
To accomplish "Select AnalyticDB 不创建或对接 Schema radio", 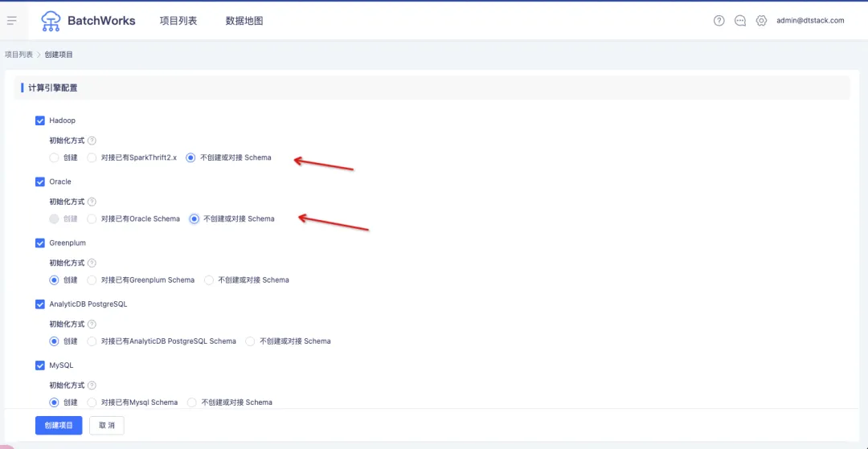I will click(x=250, y=341).
